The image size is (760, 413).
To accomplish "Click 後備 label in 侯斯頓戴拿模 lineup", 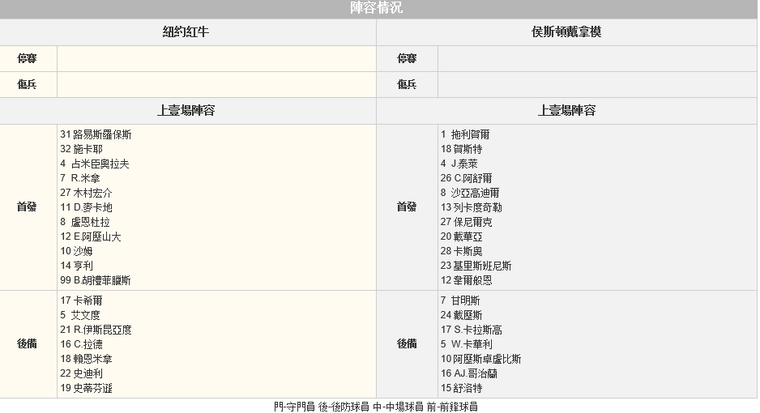I will (407, 344).
